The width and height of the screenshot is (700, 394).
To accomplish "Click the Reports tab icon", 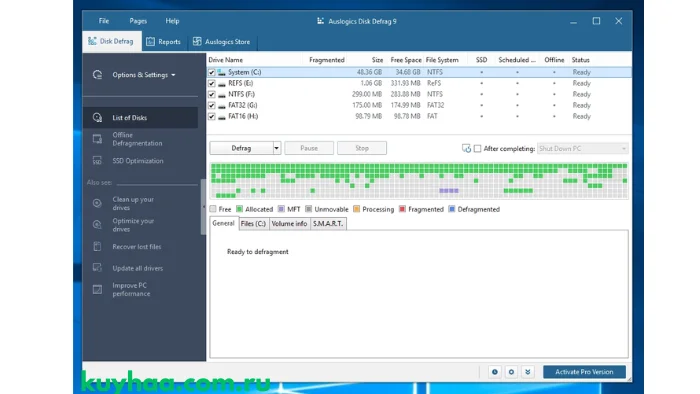I will point(150,41).
